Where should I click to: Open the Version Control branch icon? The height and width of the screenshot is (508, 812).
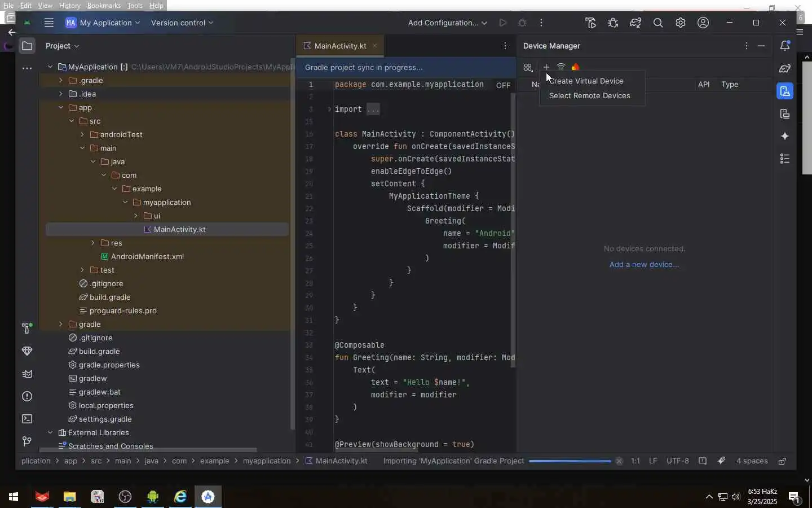coord(27,441)
